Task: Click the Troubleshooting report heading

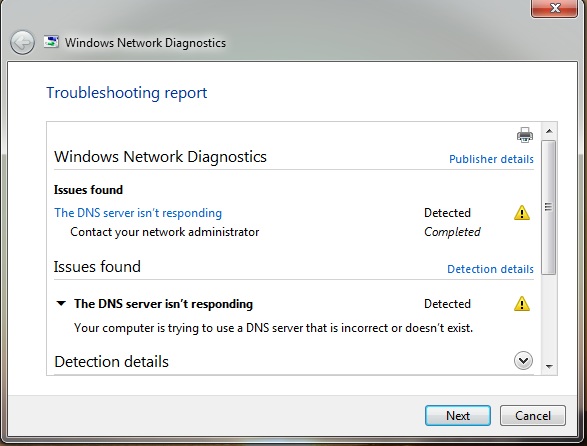Action: click(127, 93)
